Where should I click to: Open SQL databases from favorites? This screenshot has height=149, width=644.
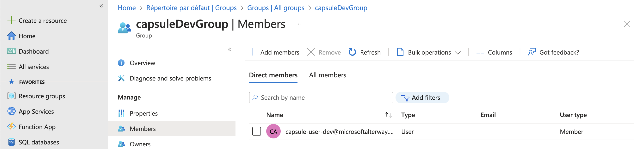coord(38,142)
